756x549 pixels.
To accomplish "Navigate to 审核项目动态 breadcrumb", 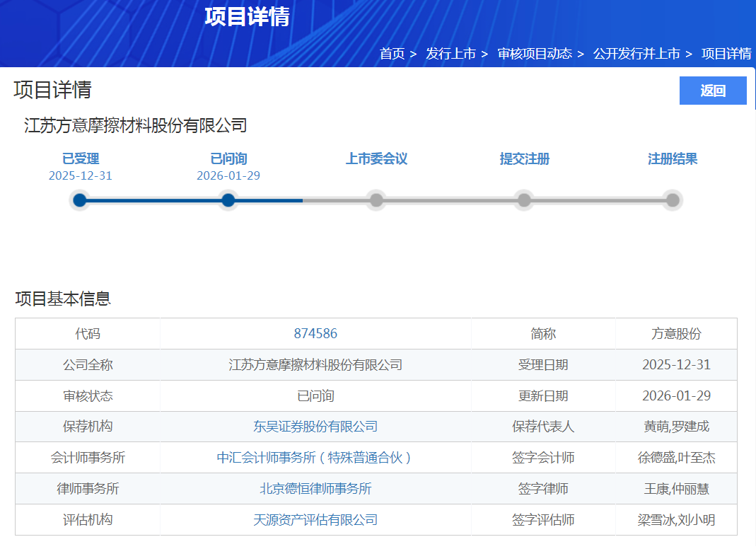I will 535,54.
